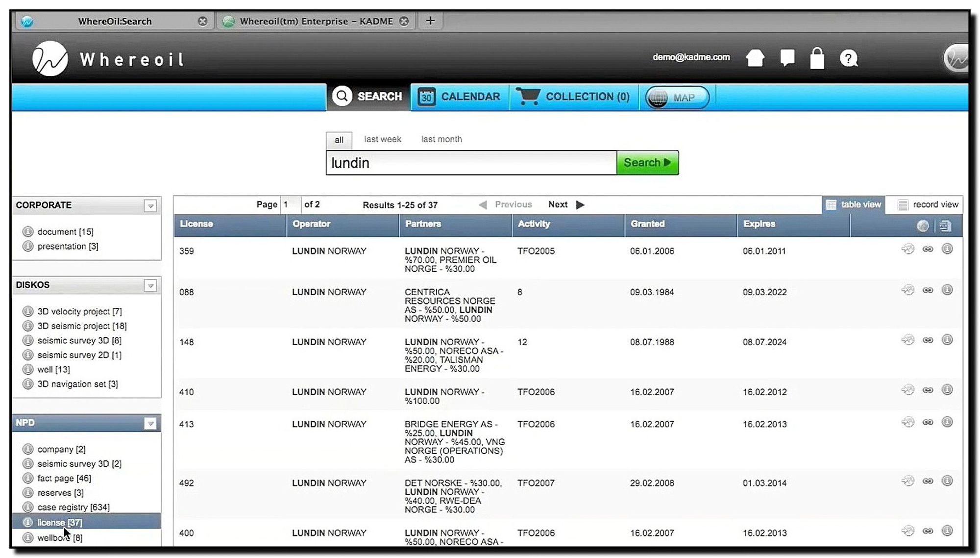The height and width of the screenshot is (558, 980).
Task: Click the search field containing lundin
Action: pyautogui.click(x=471, y=163)
